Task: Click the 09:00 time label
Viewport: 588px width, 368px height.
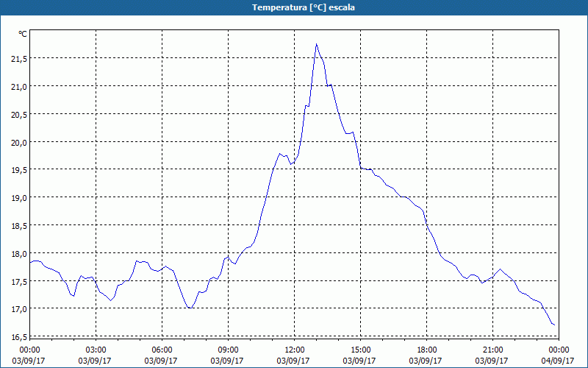Action: (229, 350)
